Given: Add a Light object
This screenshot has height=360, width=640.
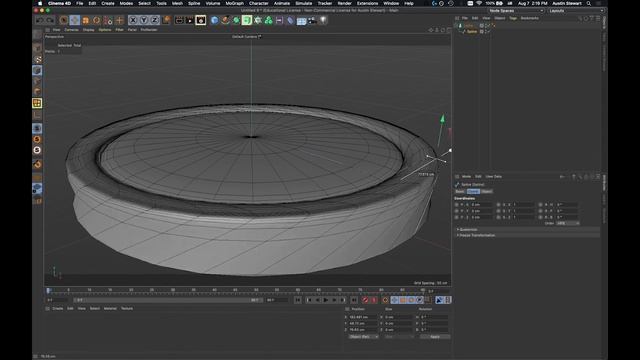Looking at the screenshot, I should pyautogui.click(x=323, y=20).
